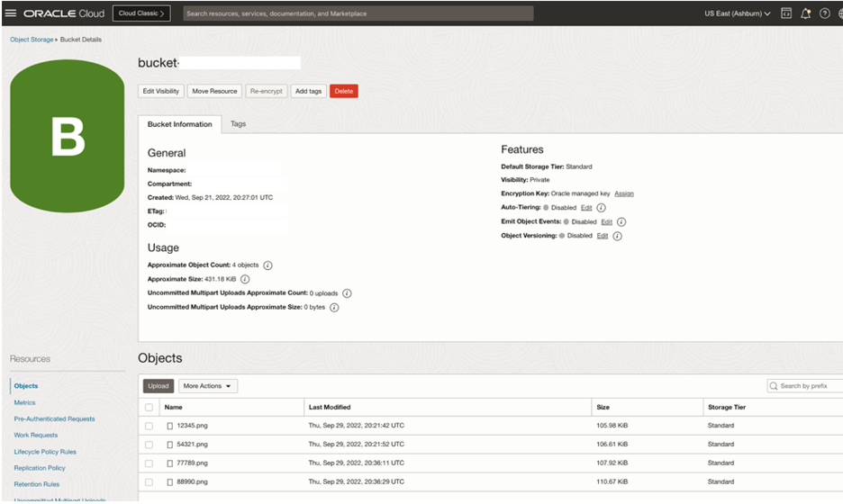The width and height of the screenshot is (843, 504).
Task: Toggle the select-all objects header checkbox
Action: point(149,408)
